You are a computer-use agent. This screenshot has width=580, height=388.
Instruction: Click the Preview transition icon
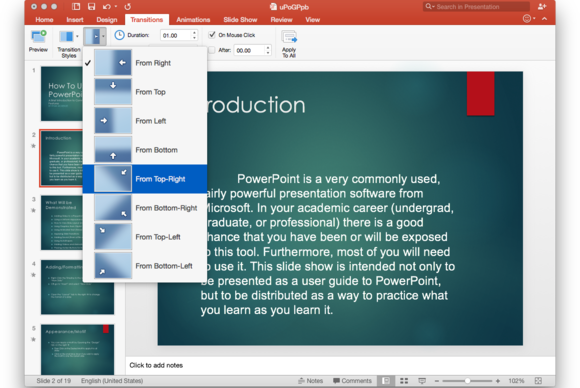[x=38, y=37]
